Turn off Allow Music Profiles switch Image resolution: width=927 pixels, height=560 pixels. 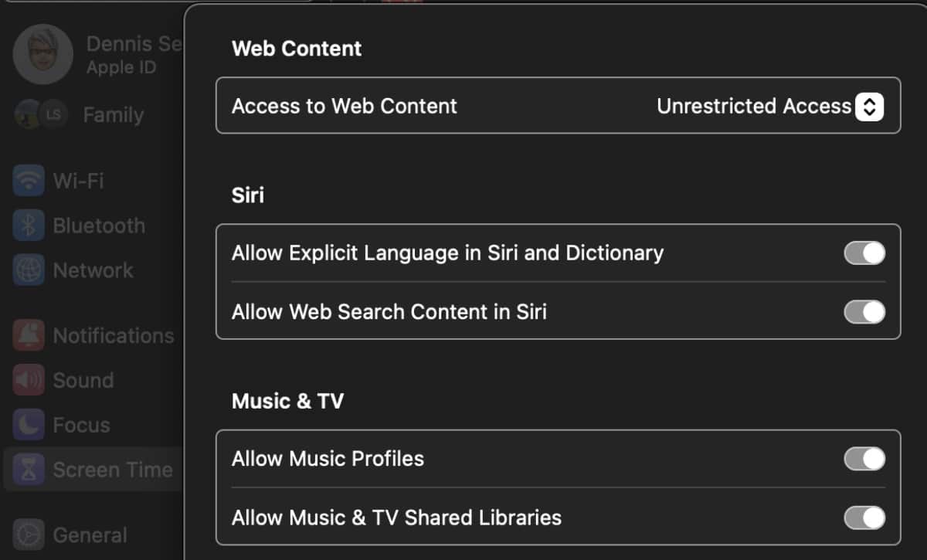864,459
